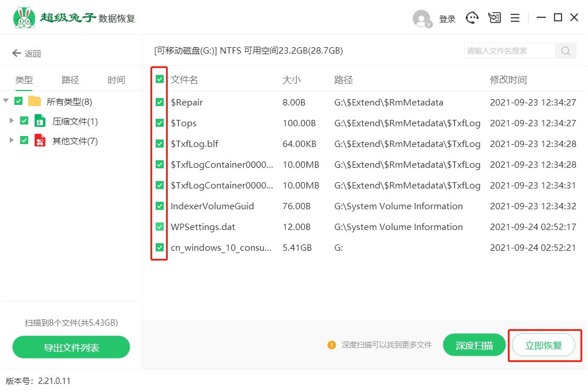This screenshot has height=392, width=588.
Task: Open the hamburger main menu icon
Action: point(515,17)
